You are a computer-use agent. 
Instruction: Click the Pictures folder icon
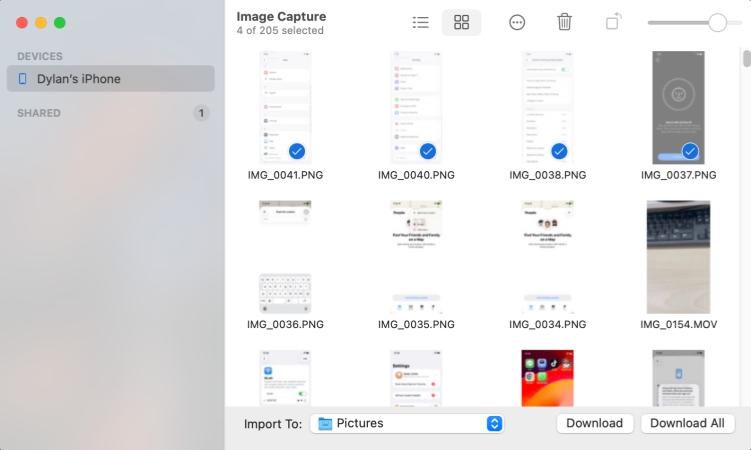click(325, 424)
